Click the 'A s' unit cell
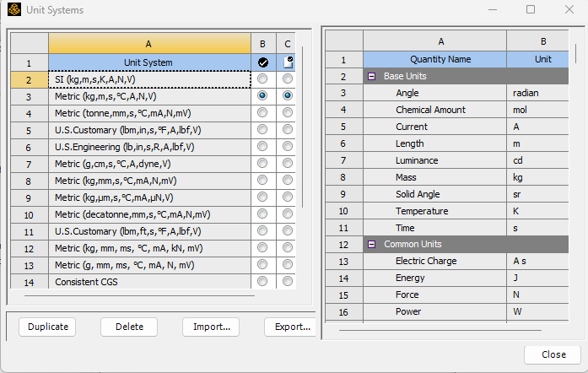 (x=537, y=261)
